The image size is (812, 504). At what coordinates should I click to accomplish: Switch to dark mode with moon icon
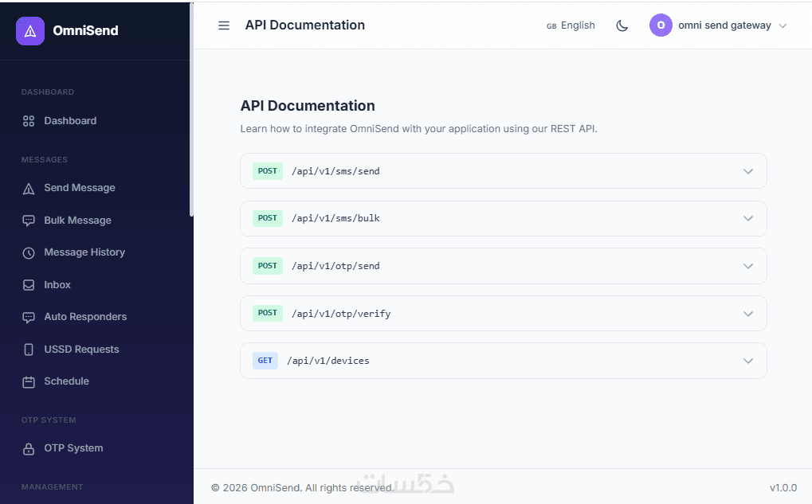622,25
